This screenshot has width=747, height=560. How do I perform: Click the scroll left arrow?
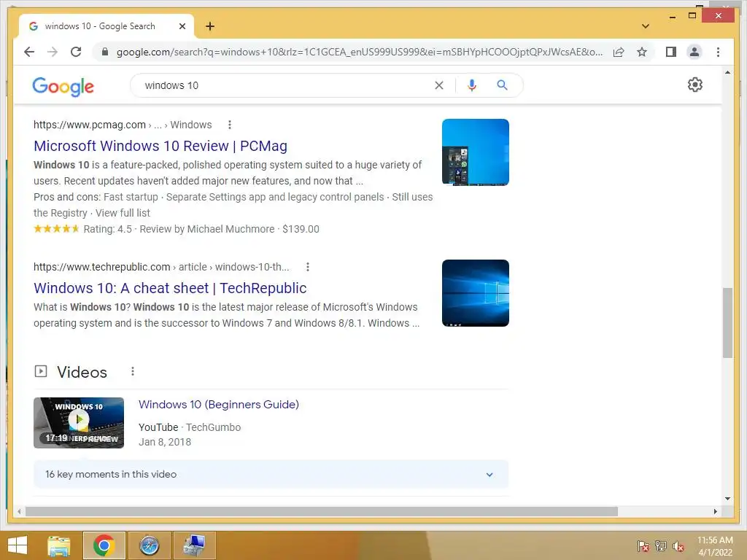point(19,511)
